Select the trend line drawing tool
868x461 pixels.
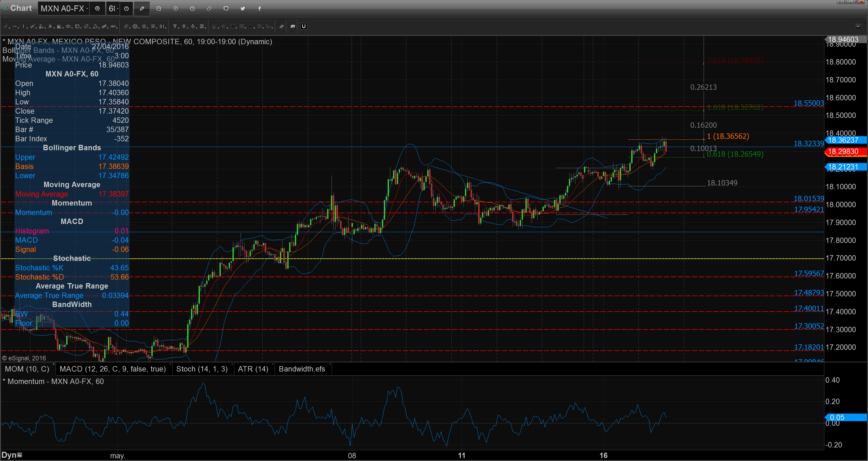[5, 26]
